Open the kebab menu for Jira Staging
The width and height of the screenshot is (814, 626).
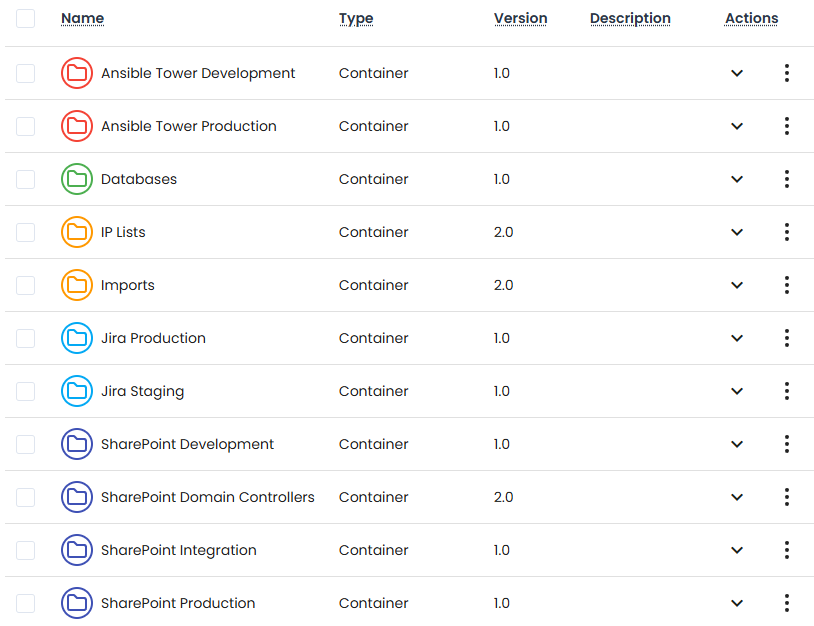coord(787,391)
